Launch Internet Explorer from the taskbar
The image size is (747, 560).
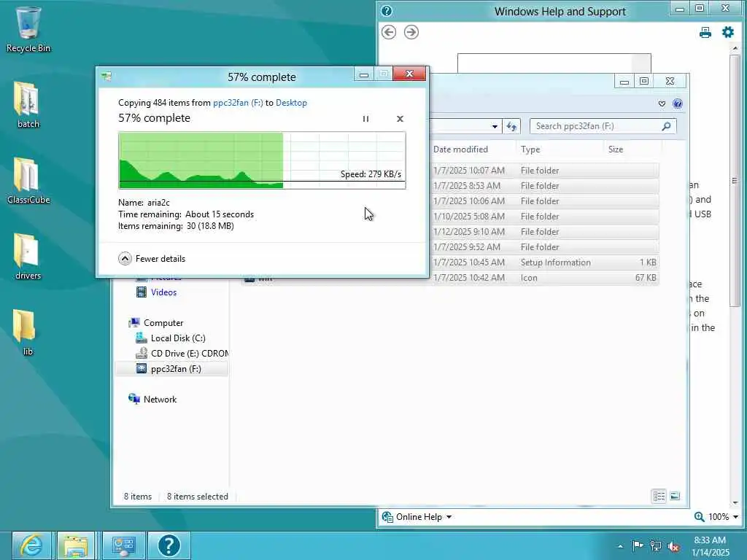pos(31,545)
